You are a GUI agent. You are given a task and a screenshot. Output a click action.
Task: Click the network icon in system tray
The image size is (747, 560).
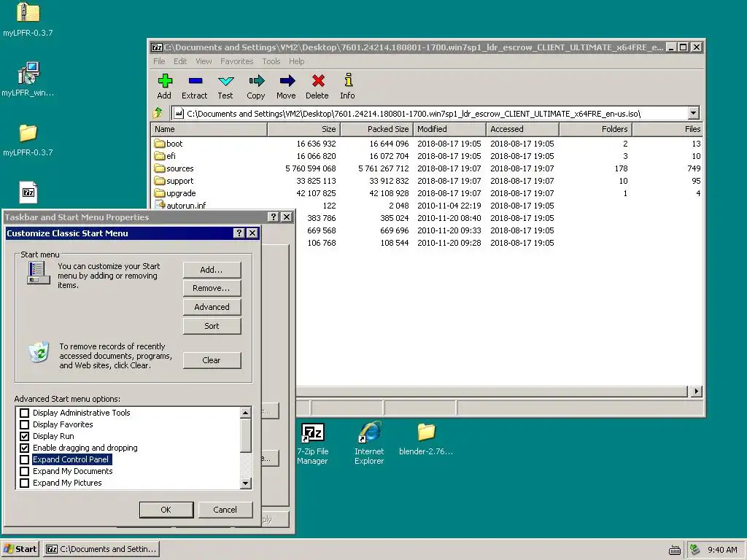[x=695, y=550]
